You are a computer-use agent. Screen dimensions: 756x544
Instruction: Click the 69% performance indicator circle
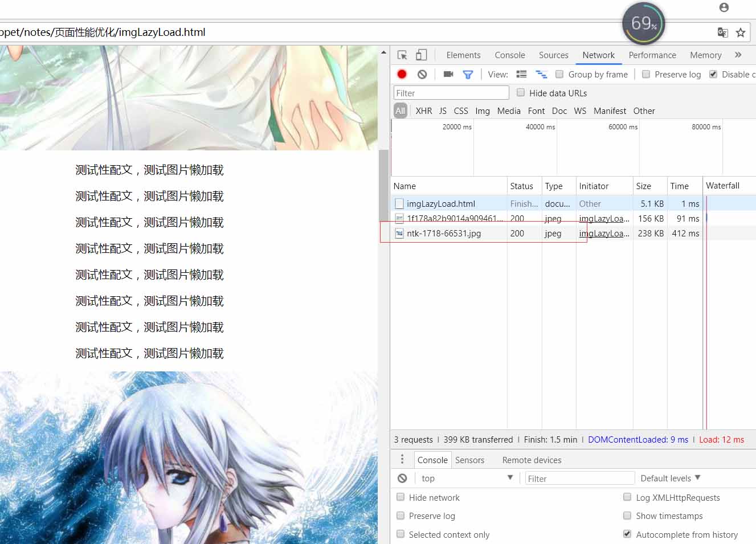click(644, 23)
